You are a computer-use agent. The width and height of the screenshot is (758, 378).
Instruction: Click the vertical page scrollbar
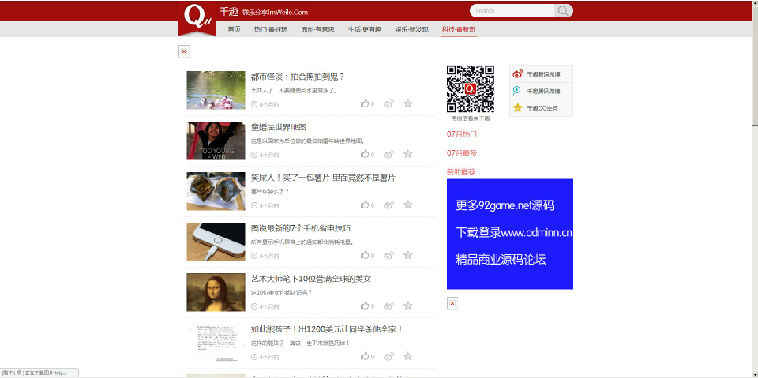(754, 189)
